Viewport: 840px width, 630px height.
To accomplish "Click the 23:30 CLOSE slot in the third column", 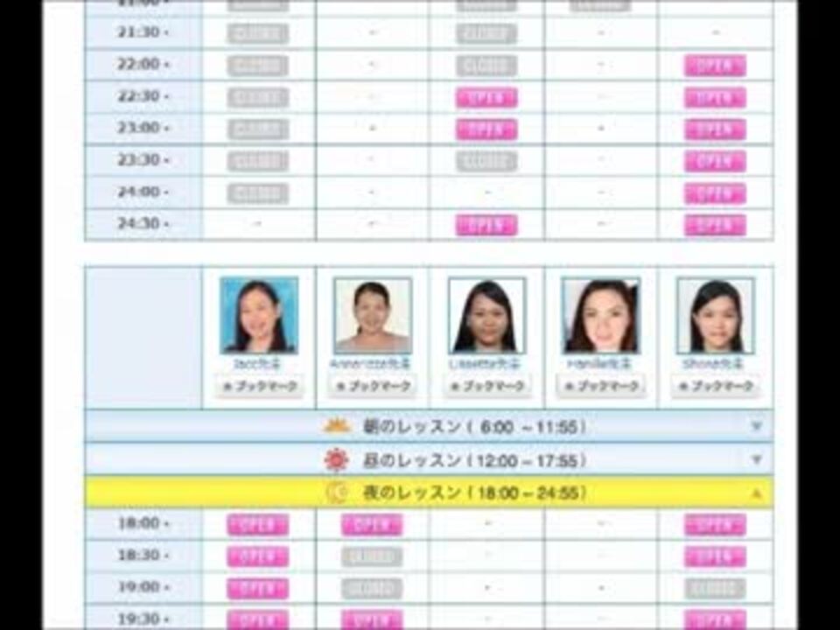I will point(486,161).
